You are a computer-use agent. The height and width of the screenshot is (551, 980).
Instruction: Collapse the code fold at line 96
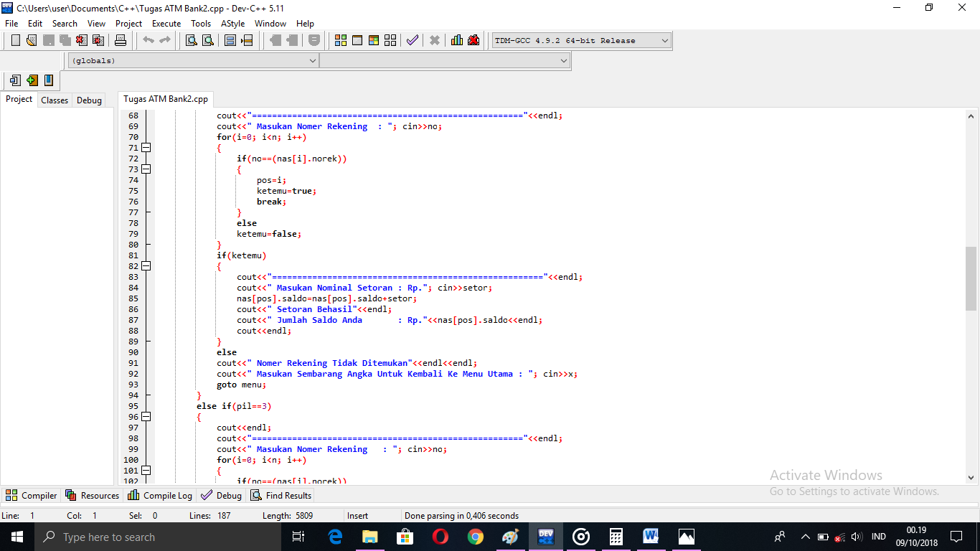click(x=146, y=416)
